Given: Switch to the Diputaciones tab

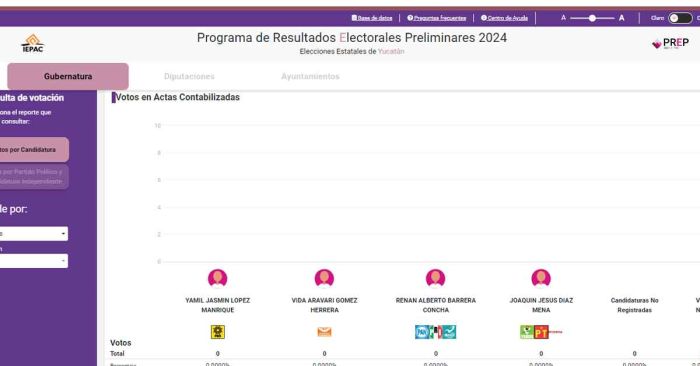Looking at the screenshot, I should [189, 76].
